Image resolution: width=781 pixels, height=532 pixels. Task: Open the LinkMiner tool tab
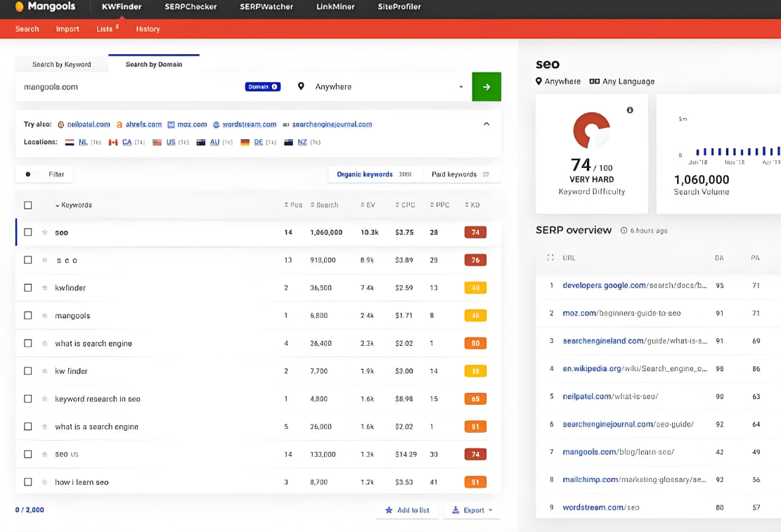(x=335, y=6)
